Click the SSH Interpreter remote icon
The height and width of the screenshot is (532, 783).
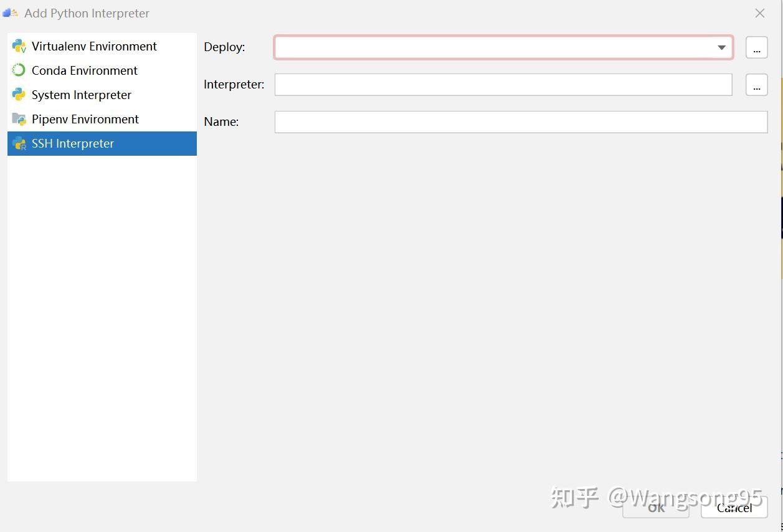[19, 143]
